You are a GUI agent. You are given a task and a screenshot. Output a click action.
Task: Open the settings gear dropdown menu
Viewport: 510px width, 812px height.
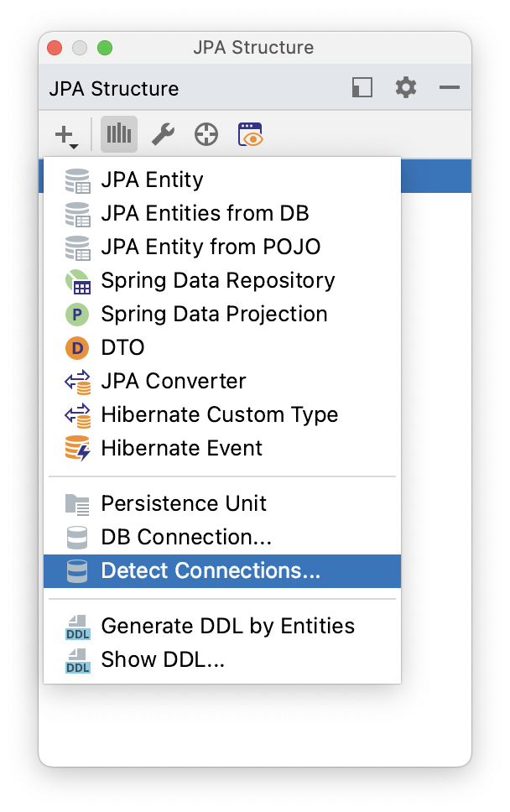coord(405,87)
